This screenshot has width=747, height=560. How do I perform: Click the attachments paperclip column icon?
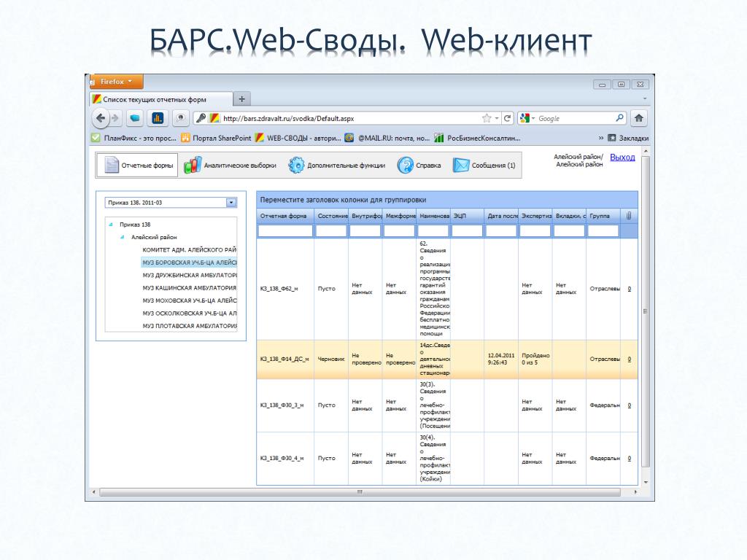pyautogui.click(x=629, y=216)
